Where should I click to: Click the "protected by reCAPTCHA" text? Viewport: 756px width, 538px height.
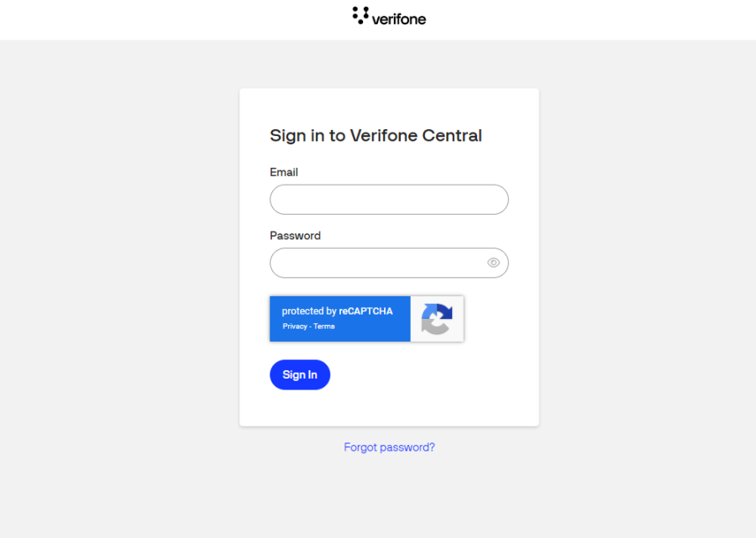point(337,311)
